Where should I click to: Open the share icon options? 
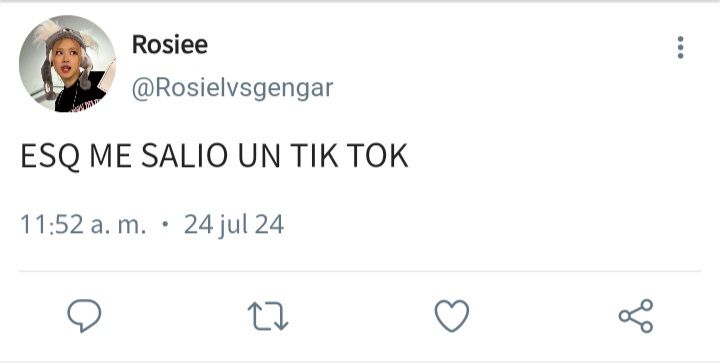coord(636,316)
